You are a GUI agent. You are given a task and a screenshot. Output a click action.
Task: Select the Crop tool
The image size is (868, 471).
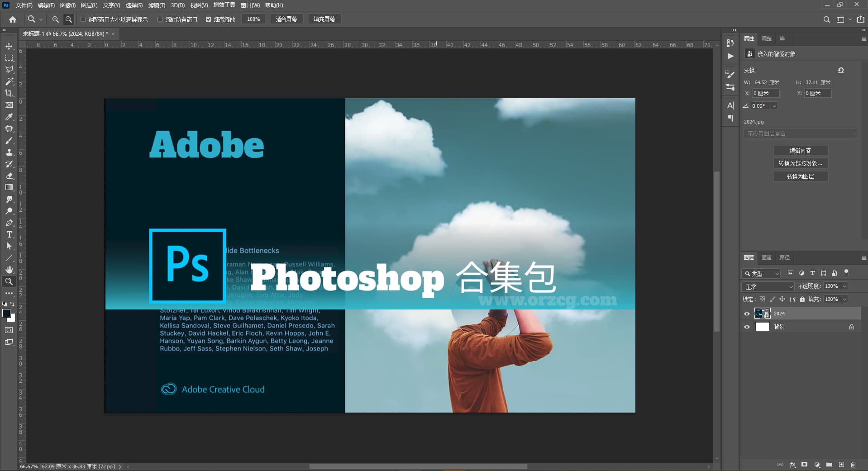coord(9,93)
